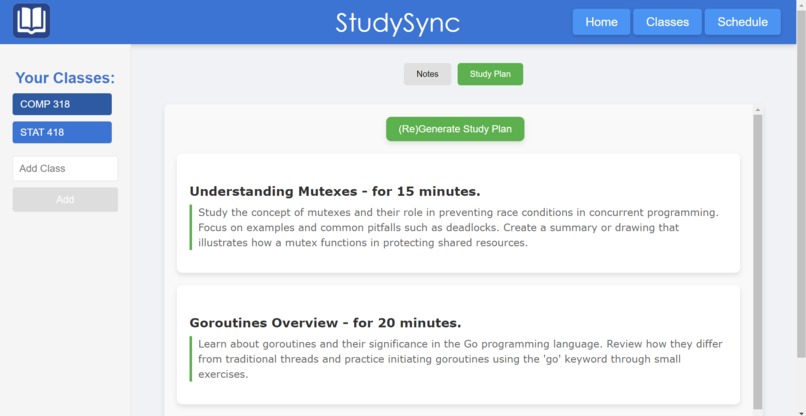This screenshot has width=806, height=416.
Task: Open the Classes page
Action: (x=667, y=22)
